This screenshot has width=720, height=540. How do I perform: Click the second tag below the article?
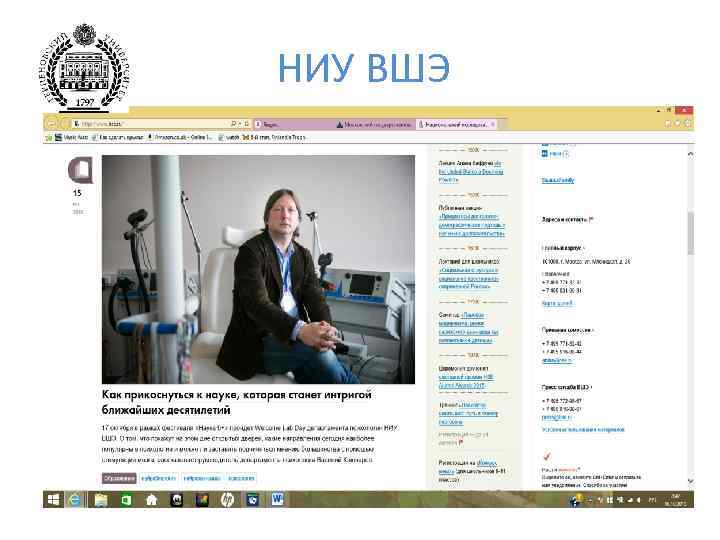point(158,478)
